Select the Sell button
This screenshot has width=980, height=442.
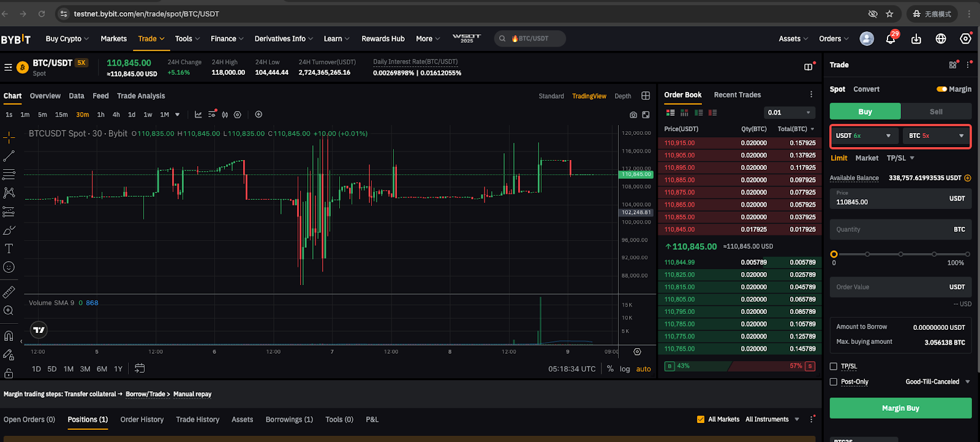click(x=936, y=112)
